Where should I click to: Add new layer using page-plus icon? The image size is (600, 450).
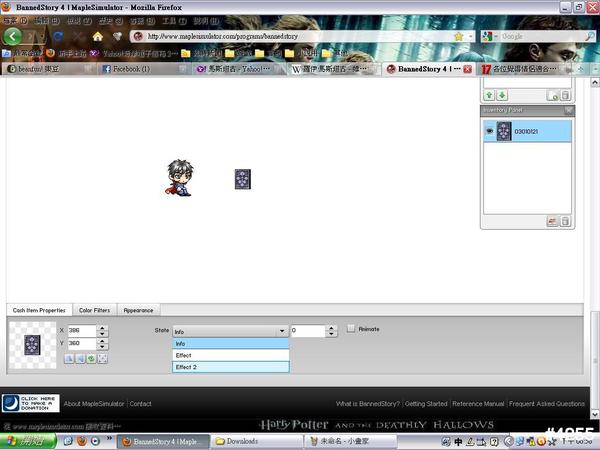pos(553,95)
